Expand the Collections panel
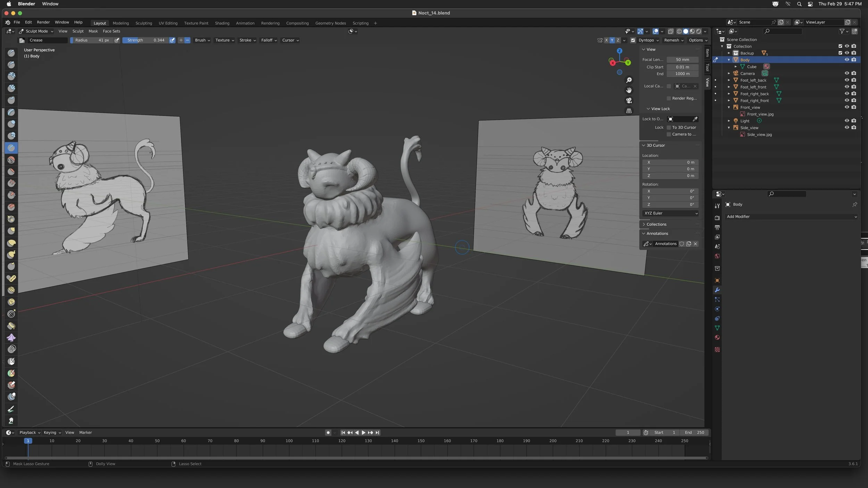 point(656,224)
